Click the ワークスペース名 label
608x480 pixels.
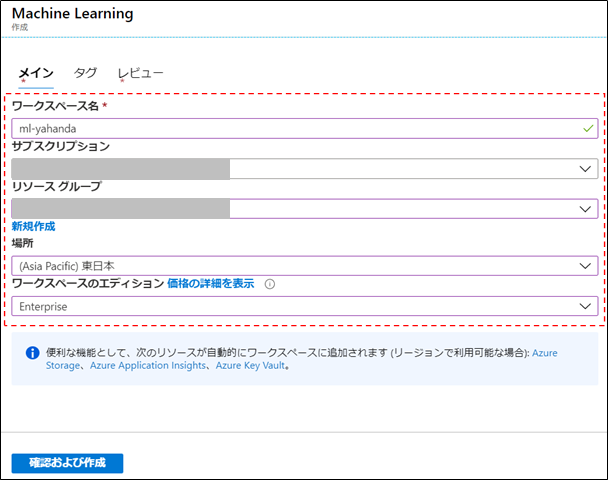point(55,106)
